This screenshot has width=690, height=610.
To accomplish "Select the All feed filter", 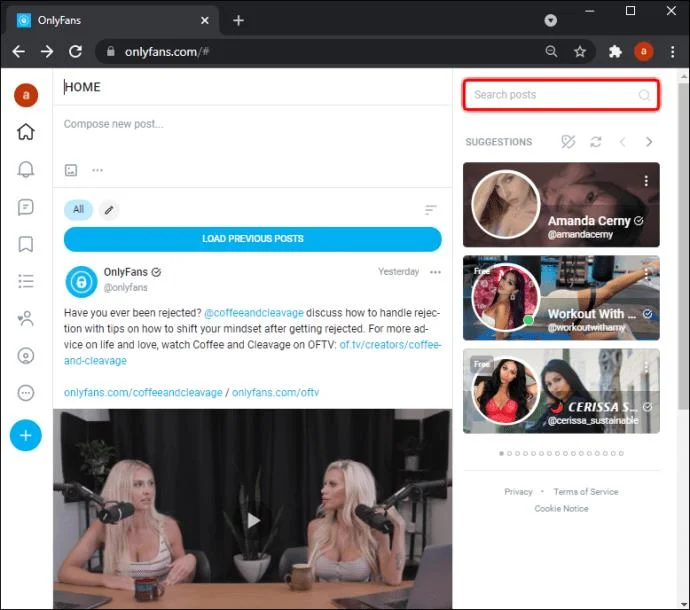I will click(x=78, y=209).
